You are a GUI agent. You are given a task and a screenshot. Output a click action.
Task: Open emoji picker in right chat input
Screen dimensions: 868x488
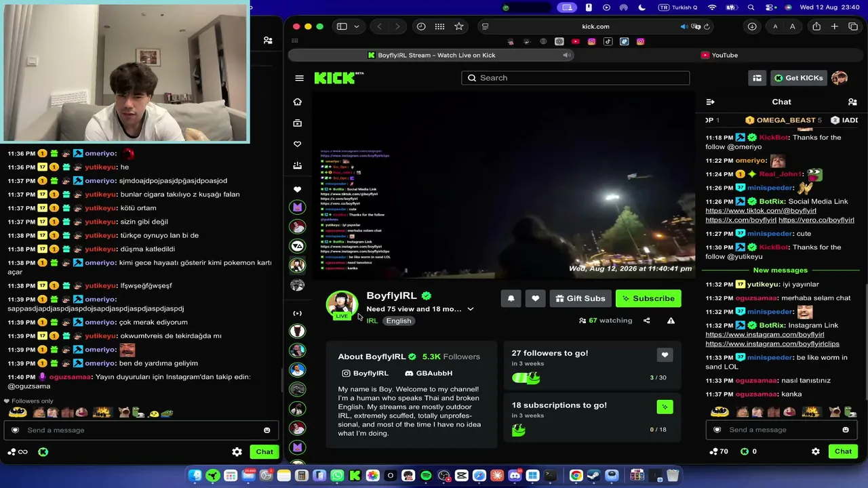tap(846, 430)
